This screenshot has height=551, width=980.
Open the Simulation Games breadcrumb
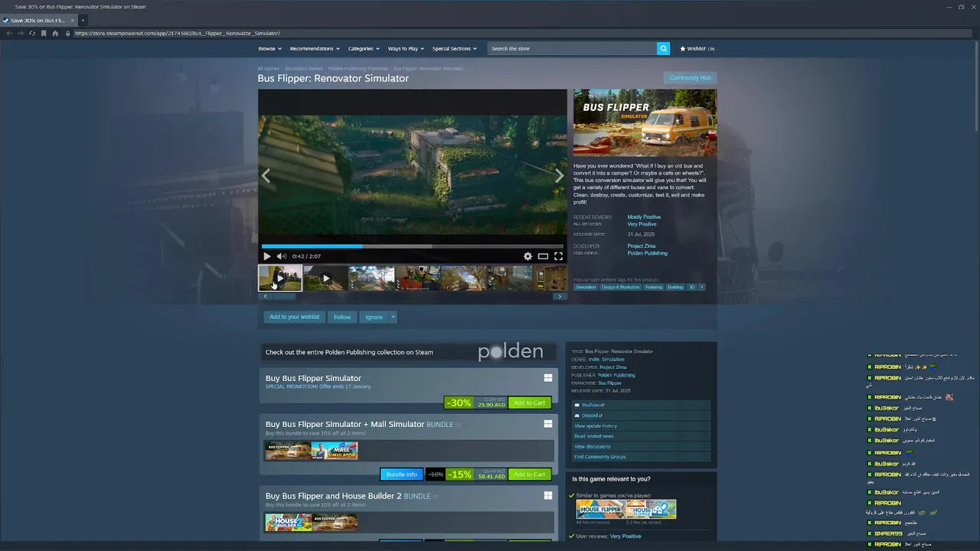tap(304, 69)
